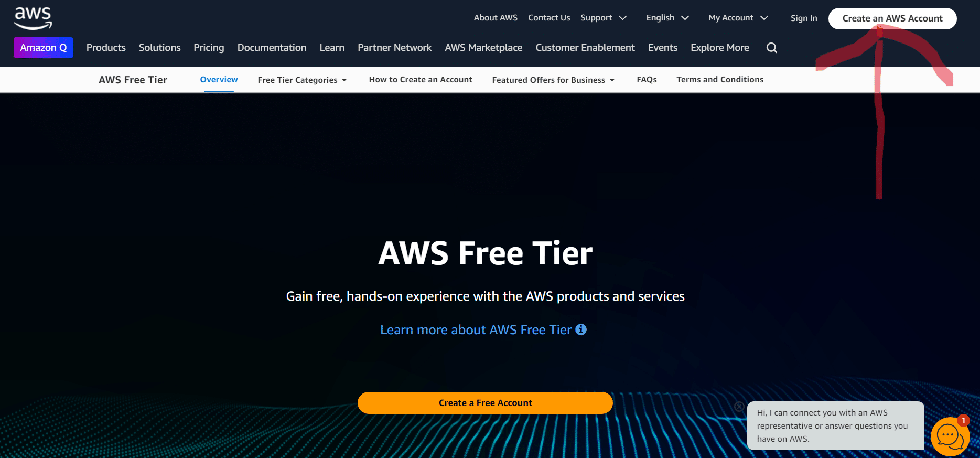Open the Pricing menu item
Screen dimensions: 980x458
click(209, 48)
